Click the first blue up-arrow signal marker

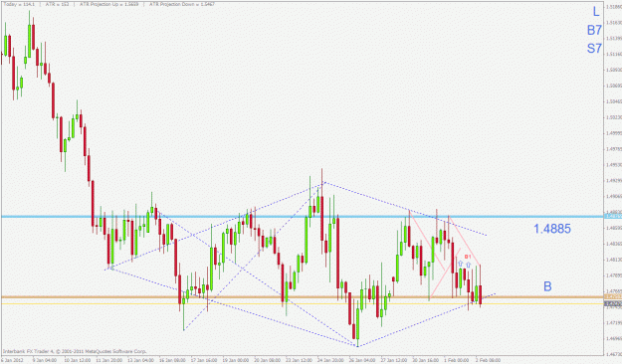[x=461, y=264]
